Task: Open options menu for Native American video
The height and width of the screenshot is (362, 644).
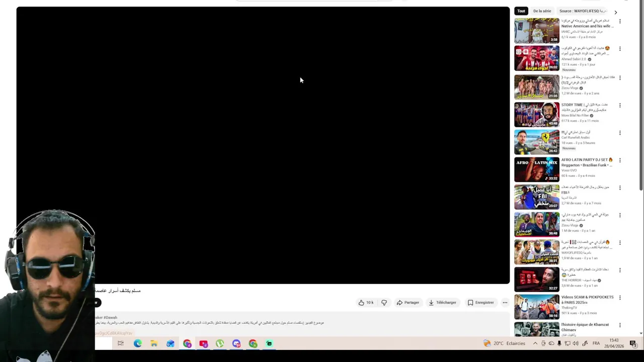Action: [x=620, y=22]
